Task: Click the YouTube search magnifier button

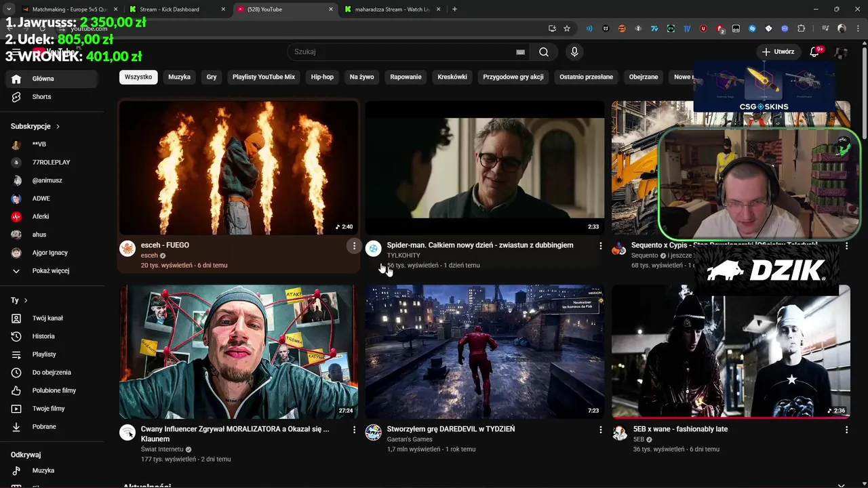Action: [544, 52]
